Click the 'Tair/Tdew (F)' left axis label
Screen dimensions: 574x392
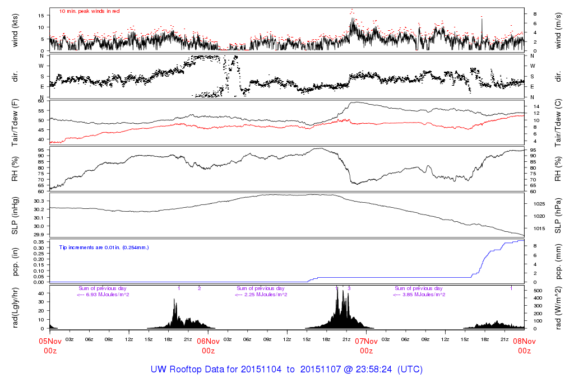(15, 123)
